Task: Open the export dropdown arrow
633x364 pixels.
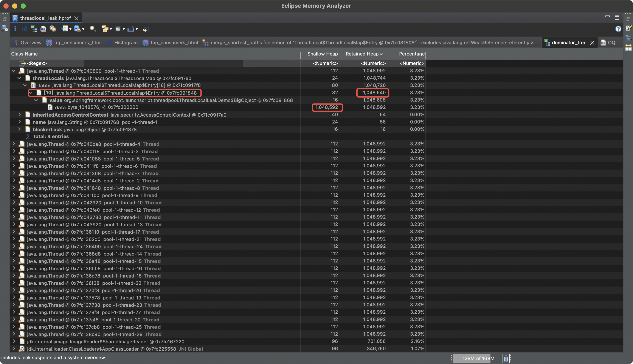Action: [x=137, y=29]
